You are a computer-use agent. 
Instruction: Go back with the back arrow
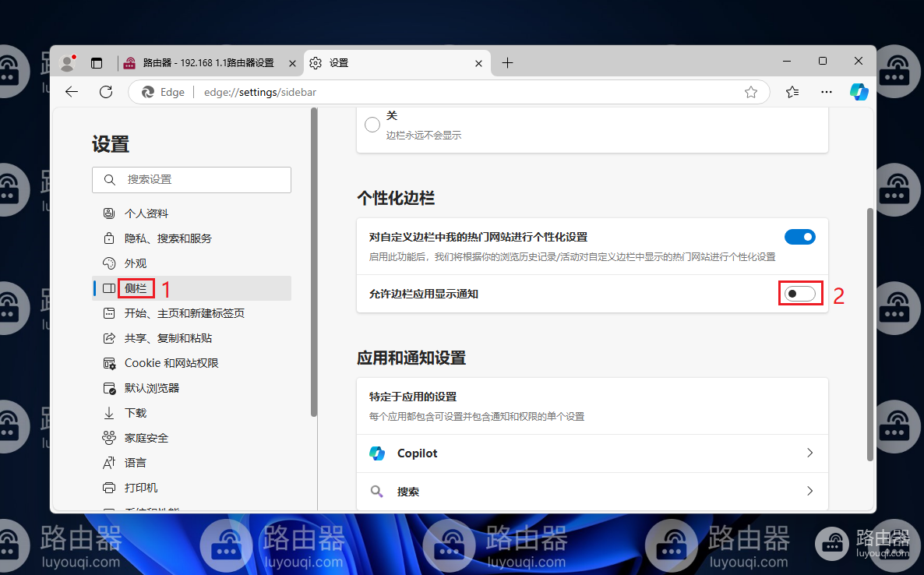tap(72, 92)
